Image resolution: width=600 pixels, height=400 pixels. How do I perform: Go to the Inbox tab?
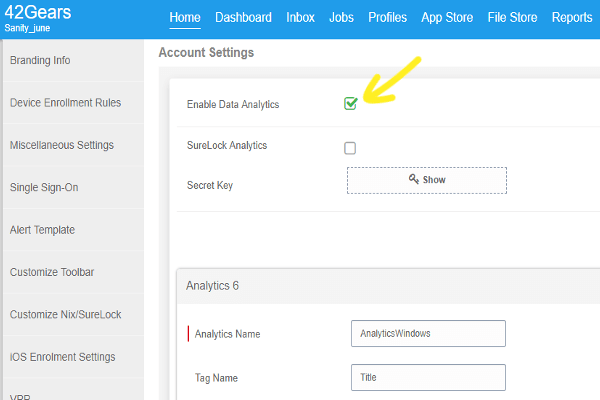(x=300, y=18)
